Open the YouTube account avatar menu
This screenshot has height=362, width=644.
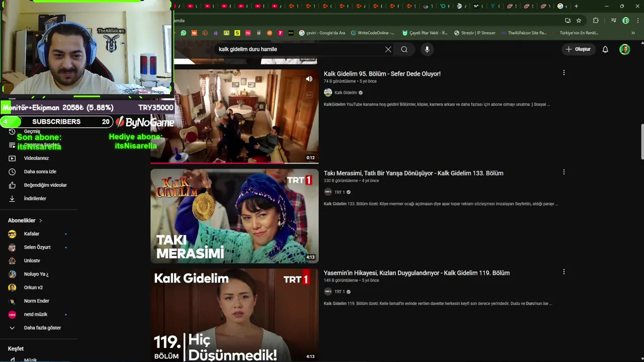(x=625, y=49)
